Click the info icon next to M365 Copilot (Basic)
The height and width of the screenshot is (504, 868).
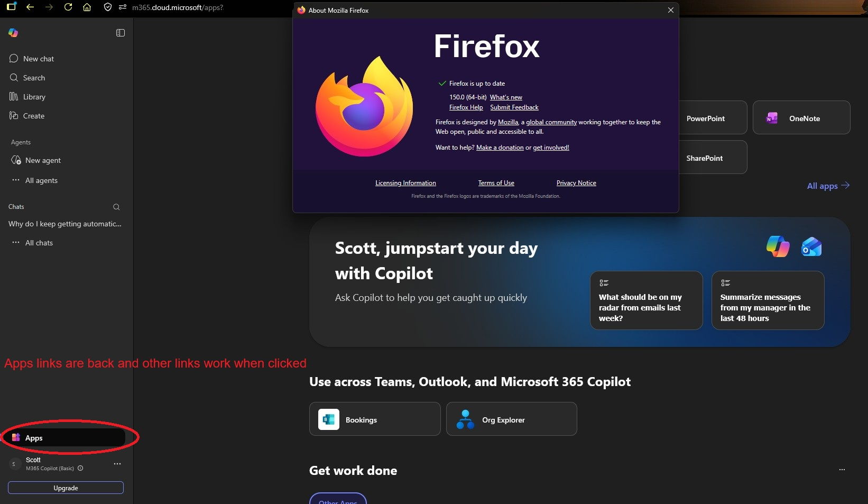click(x=80, y=468)
